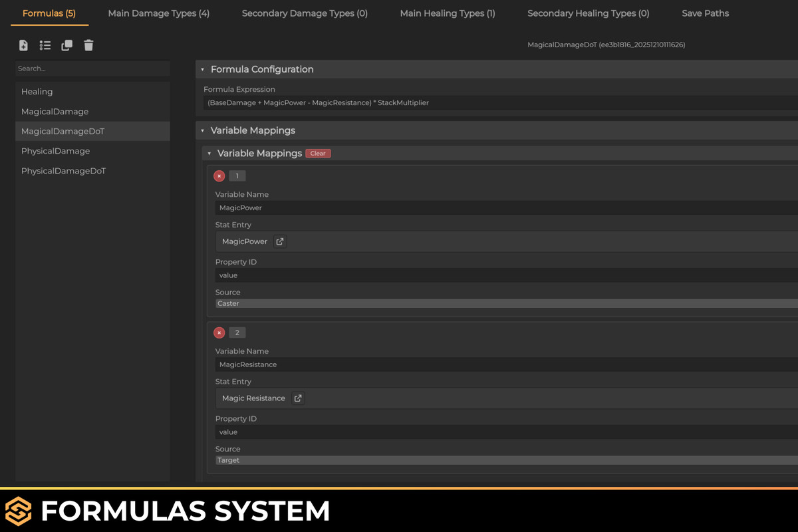798x532 pixels.
Task: Remove variable mapping 1 with red X icon
Action: point(219,176)
